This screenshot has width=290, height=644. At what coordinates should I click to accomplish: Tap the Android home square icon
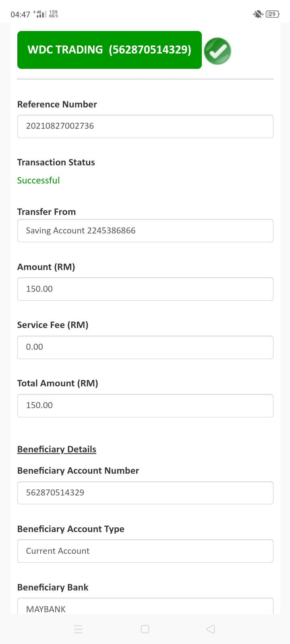coord(145,629)
